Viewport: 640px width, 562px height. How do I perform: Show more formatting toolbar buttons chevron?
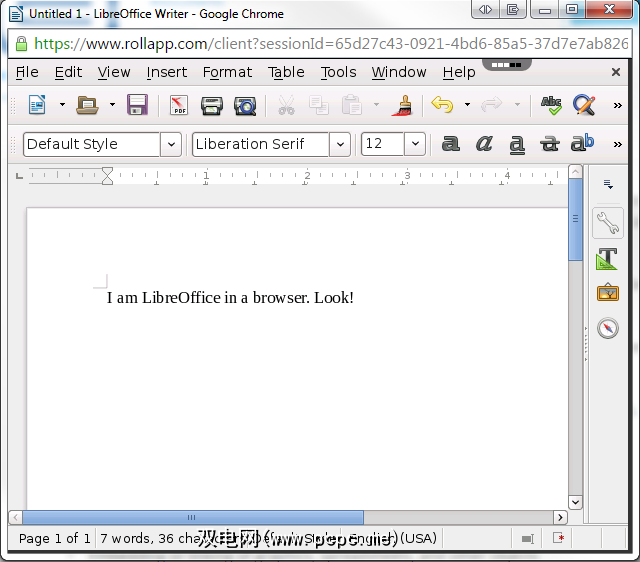pyautogui.click(x=618, y=144)
